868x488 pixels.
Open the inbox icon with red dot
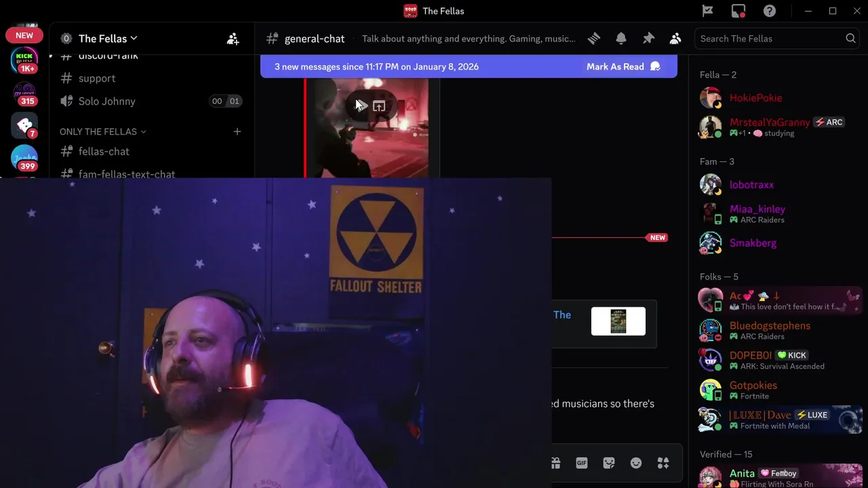click(x=738, y=11)
